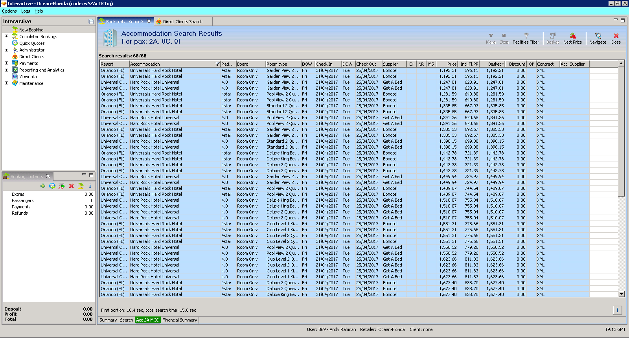Switch to the Financial Summary tab
Screen dimensions: 629x364
click(180, 320)
